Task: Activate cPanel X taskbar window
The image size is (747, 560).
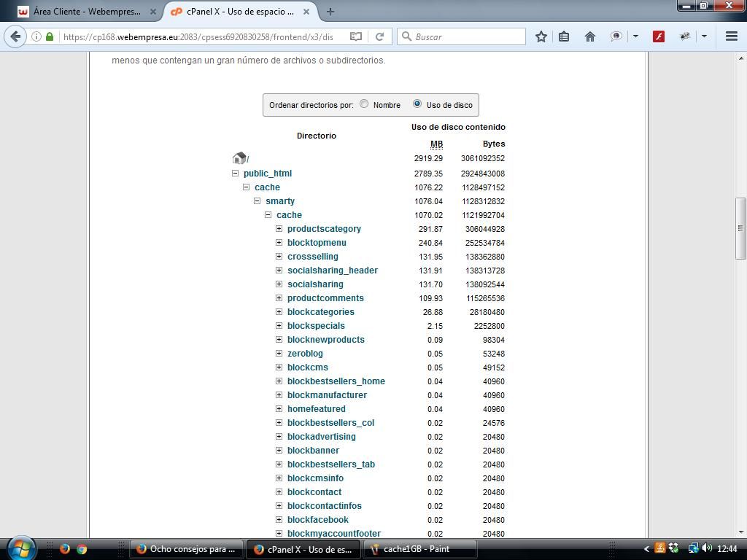Action: pyautogui.click(x=303, y=549)
